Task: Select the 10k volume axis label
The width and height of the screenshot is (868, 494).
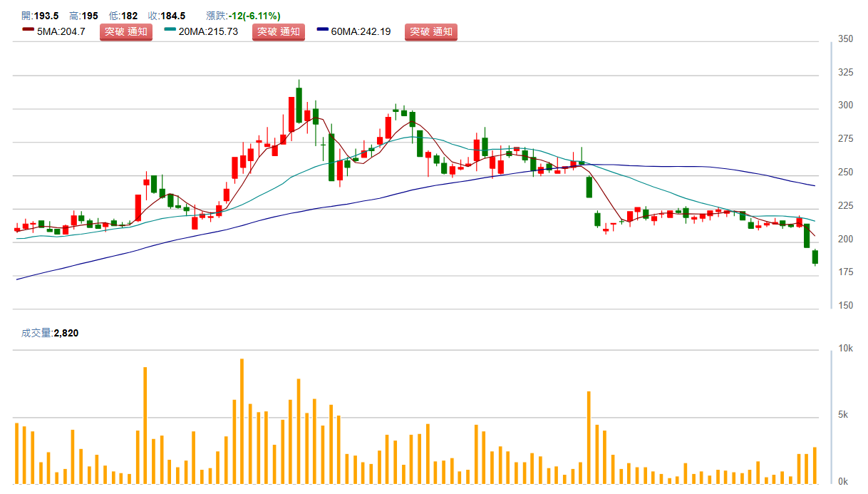Action: pos(845,349)
